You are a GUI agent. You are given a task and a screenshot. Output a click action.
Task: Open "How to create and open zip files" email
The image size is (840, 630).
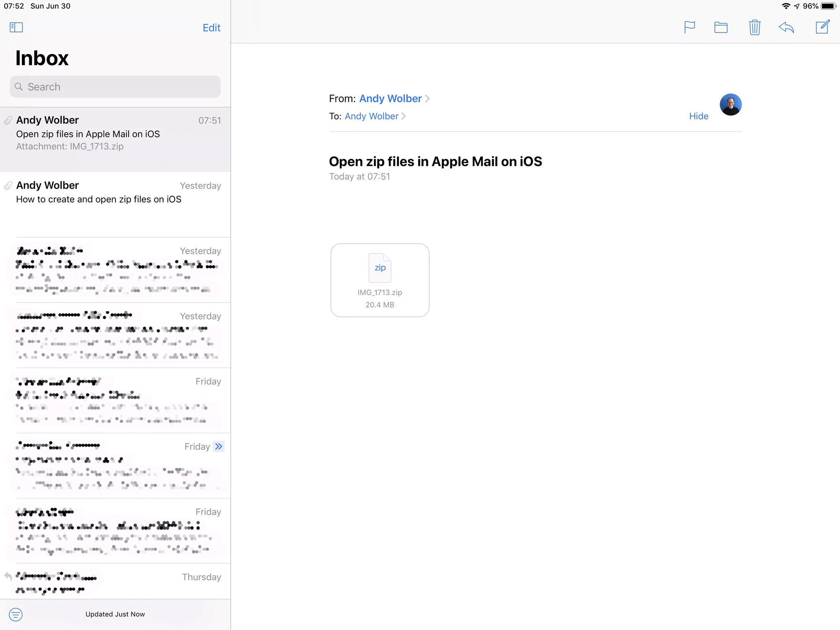[115, 204]
